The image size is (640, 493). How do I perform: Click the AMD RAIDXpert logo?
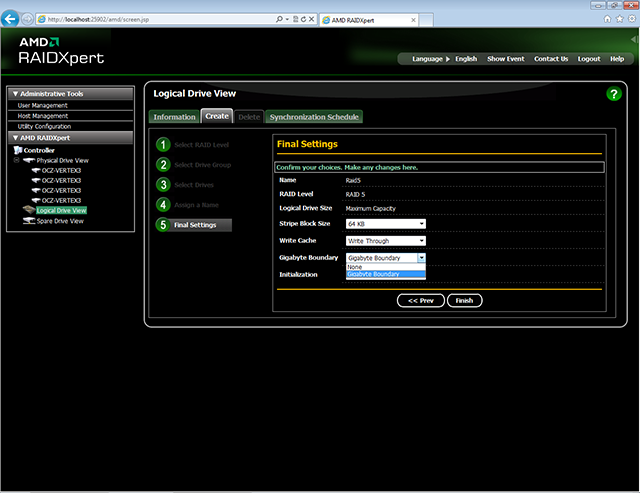click(61, 51)
